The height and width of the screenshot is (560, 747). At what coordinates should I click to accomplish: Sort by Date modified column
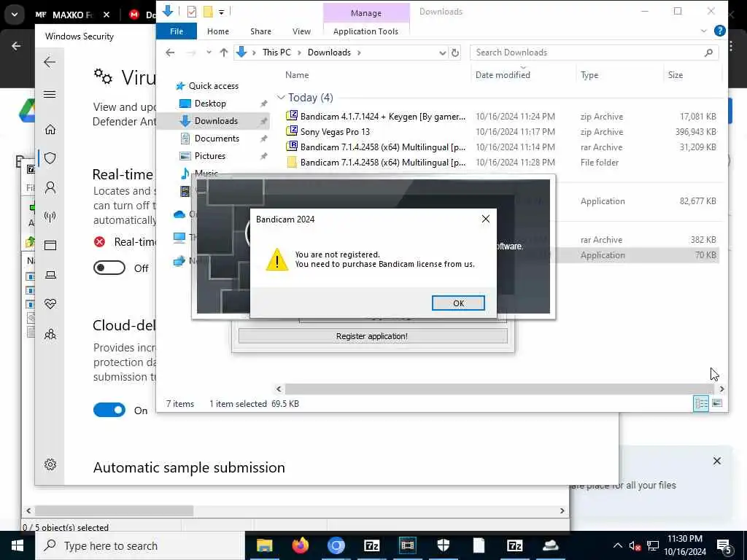coord(503,75)
